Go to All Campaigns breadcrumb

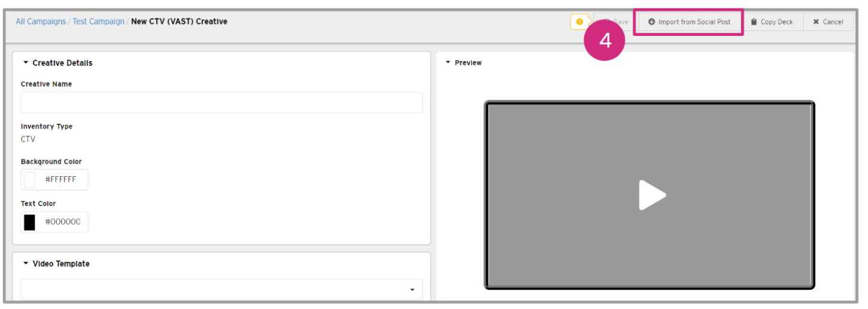pyautogui.click(x=41, y=22)
